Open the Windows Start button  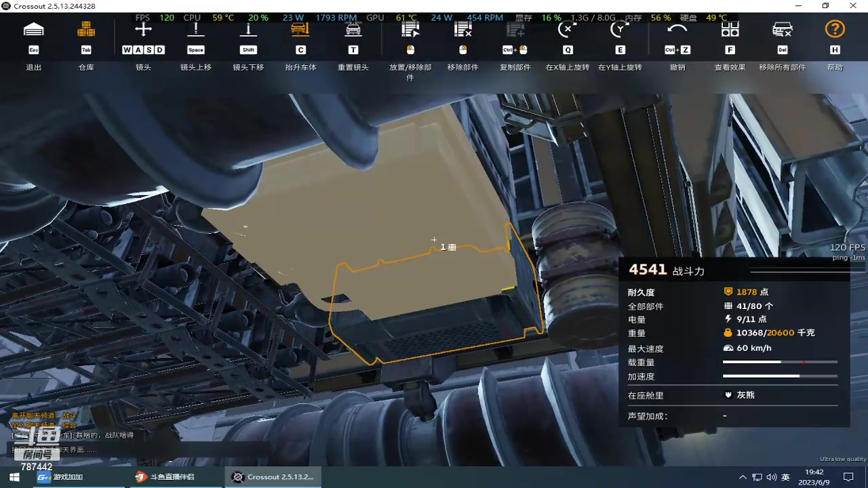(14, 477)
